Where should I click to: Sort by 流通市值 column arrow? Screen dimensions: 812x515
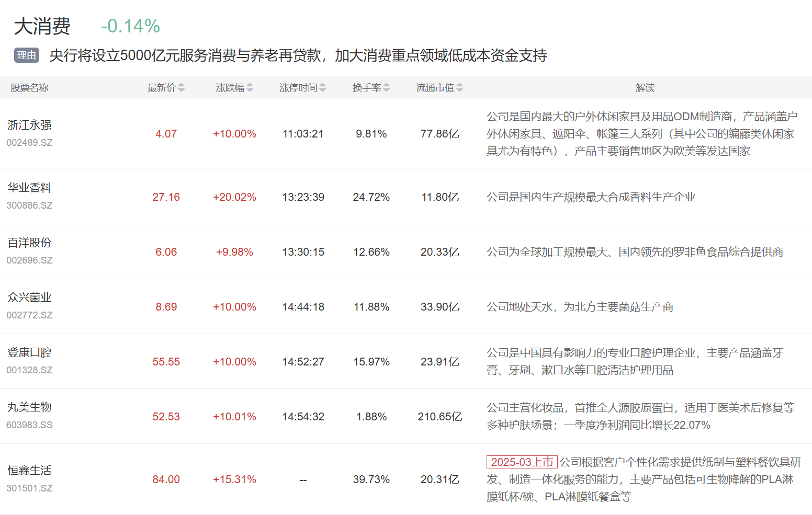pyautogui.click(x=459, y=88)
